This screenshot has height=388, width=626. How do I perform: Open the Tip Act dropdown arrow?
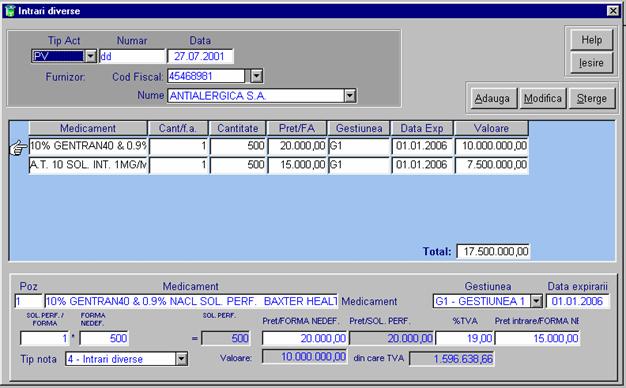[x=91, y=56]
